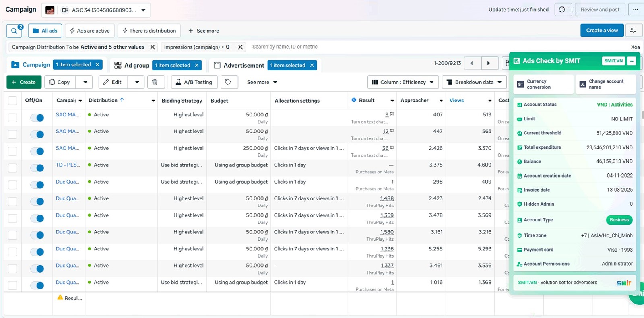The height and width of the screenshot is (318, 644).
Task: Minimize the Ads Check by SMIT panel
Action: 632,61
